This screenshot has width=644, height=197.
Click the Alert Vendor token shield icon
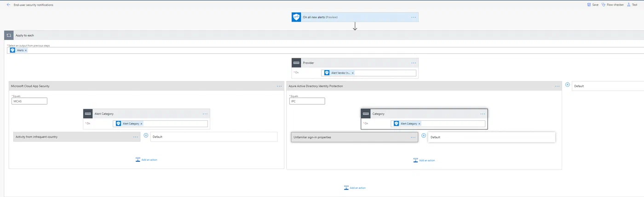tap(327, 73)
